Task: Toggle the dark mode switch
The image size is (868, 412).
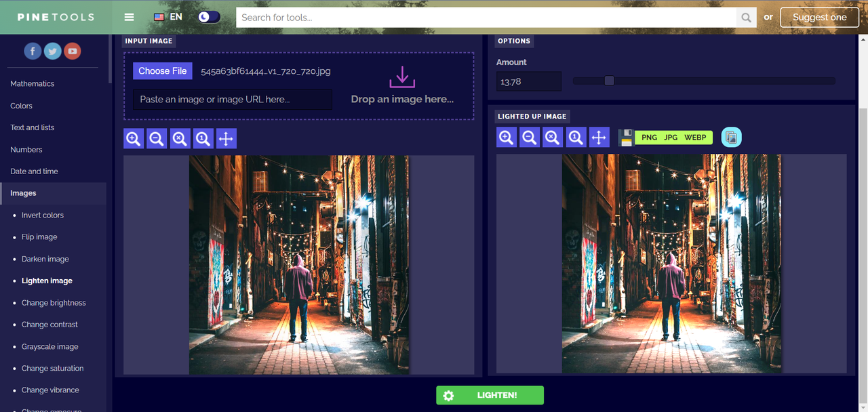Action: [209, 17]
